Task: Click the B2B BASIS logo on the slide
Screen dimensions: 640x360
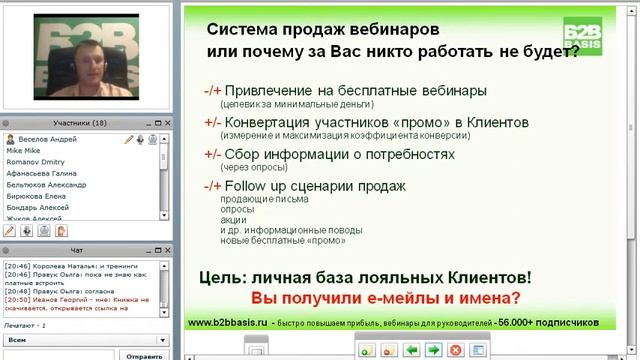Action: (582, 36)
